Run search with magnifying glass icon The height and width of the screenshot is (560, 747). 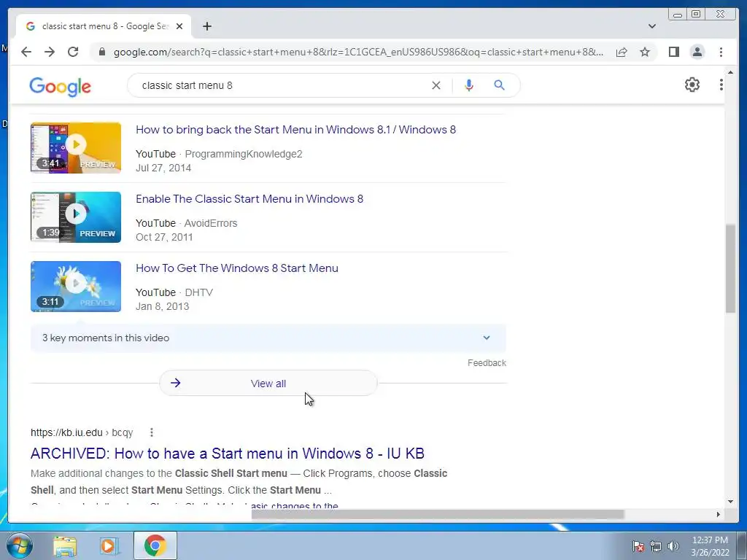point(499,85)
